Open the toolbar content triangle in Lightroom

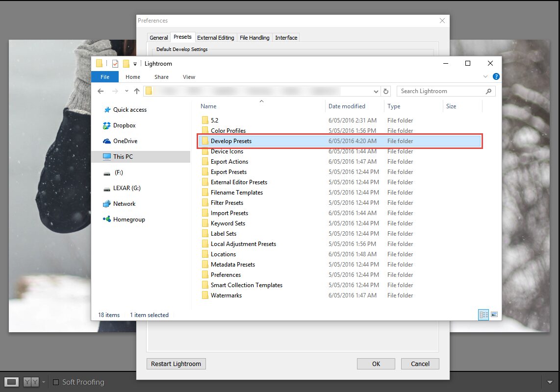coord(550,382)
